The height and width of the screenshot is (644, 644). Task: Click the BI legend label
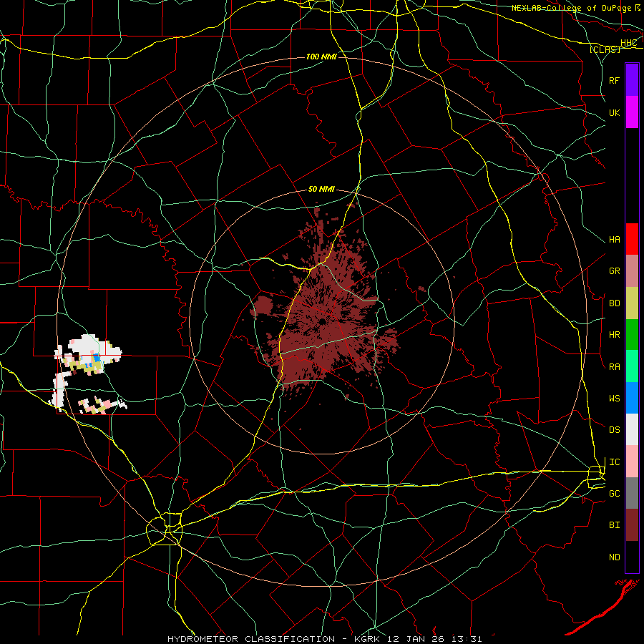tap(614, 525)
